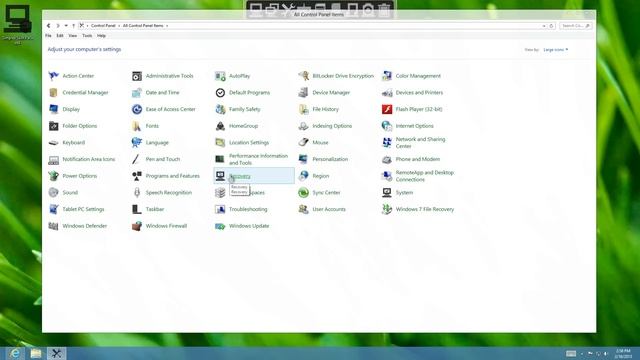Image resolution: width=640 pixels, height=360 pixels.
Task: Click the Programs and Features link
Action: tap(173, 176)
